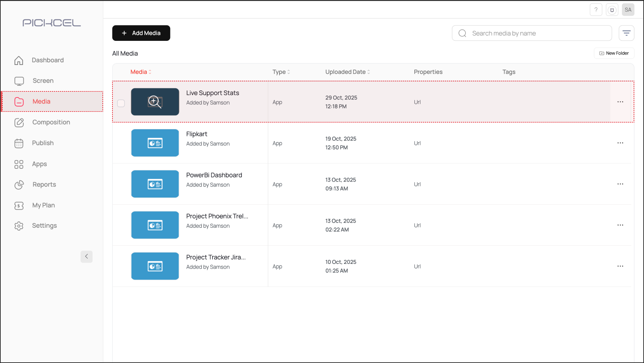Click the Settings gear icon
Screen dimensions: 644x363
[x=19, y=226]
